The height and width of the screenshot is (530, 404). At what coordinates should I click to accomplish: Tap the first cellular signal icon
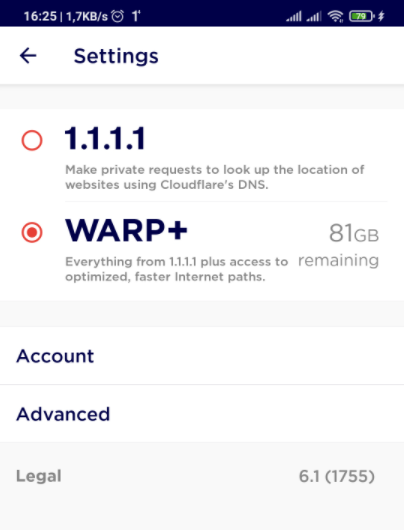point(294,16)
